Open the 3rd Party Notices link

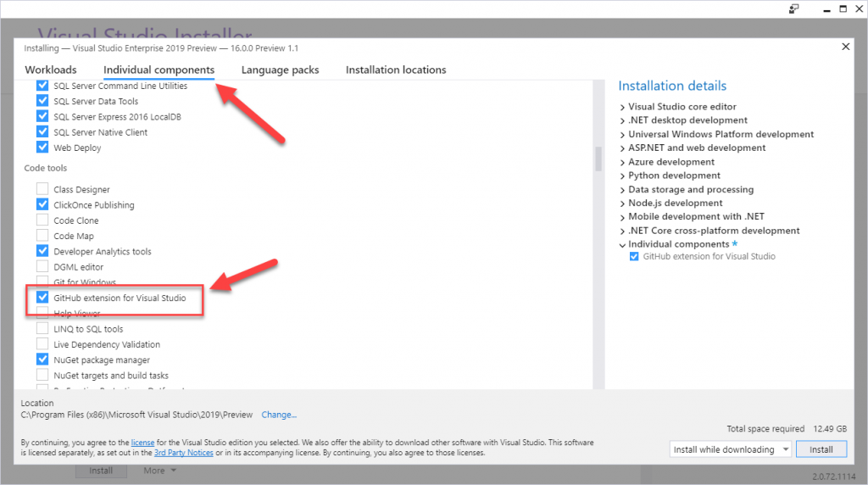(184, 452)
